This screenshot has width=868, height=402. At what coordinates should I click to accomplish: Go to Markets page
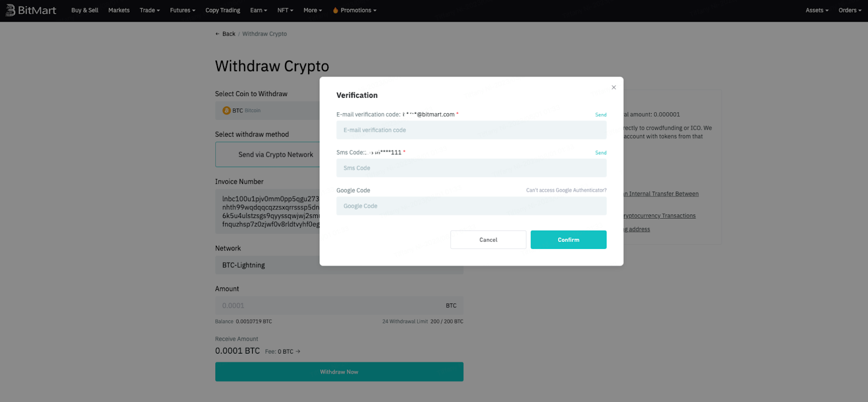[x=119, y=10]
